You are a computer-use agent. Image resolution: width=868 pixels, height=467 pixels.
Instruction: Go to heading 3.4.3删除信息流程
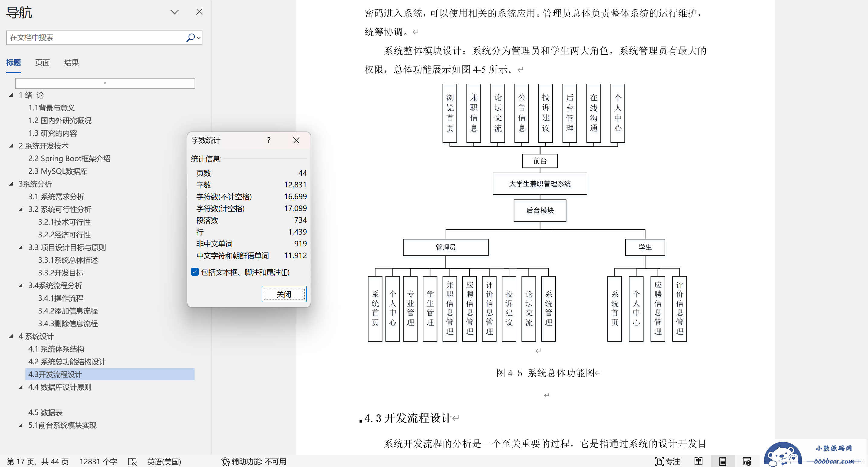pyautogui.click(x=68, y=324)
